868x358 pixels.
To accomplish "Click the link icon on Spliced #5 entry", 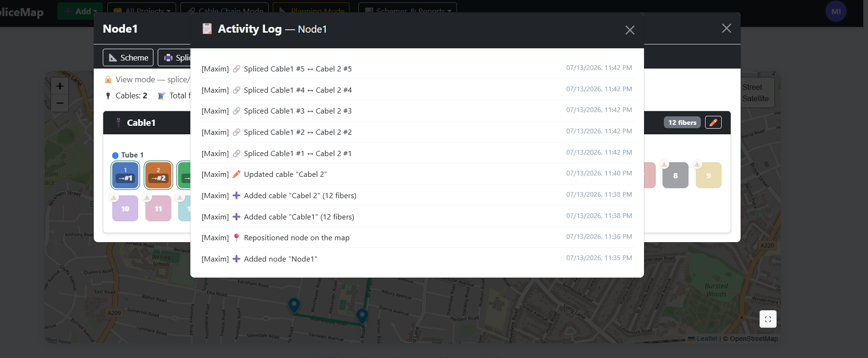I will tap(236, 69).
